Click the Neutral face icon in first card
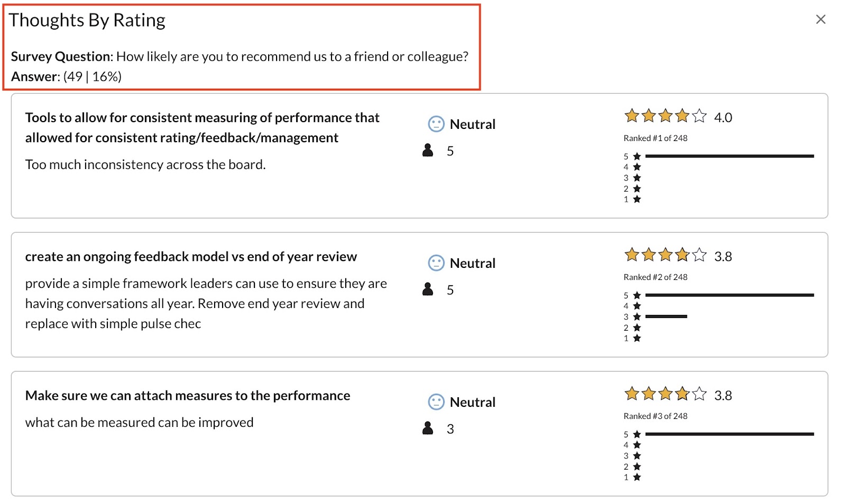 [436, 124]
